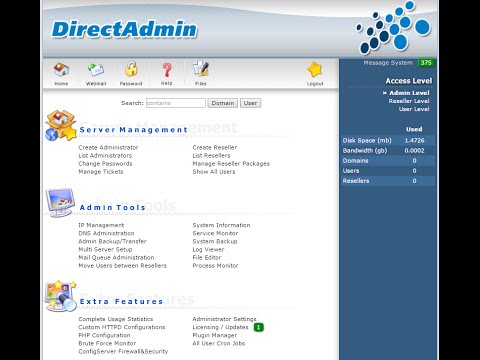The image size is (480, 360).
Task: Open ConfigServer Firewall&Security
Action: pos(123,351)
